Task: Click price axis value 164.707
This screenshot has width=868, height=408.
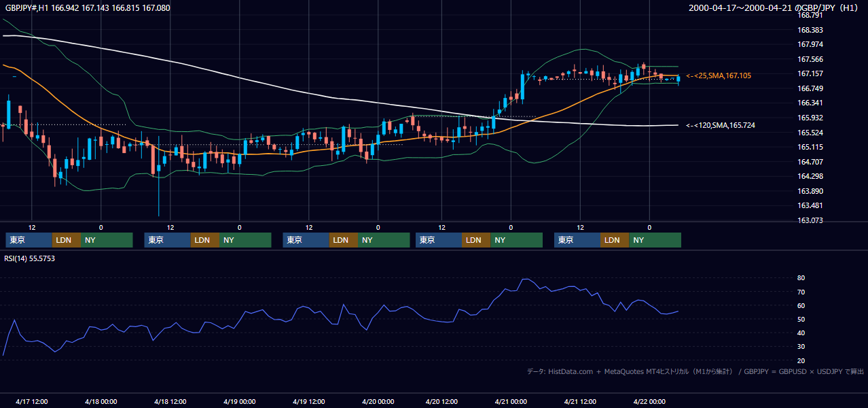Action: coord(810,162)
